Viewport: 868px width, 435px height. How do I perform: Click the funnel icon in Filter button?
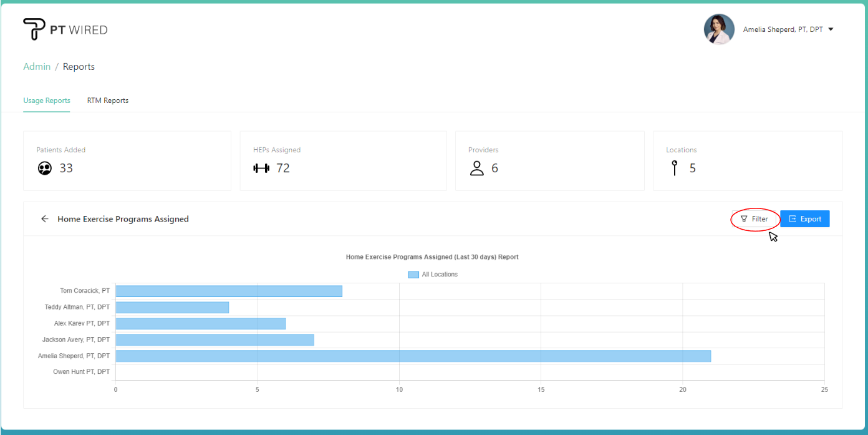point(744,219)
